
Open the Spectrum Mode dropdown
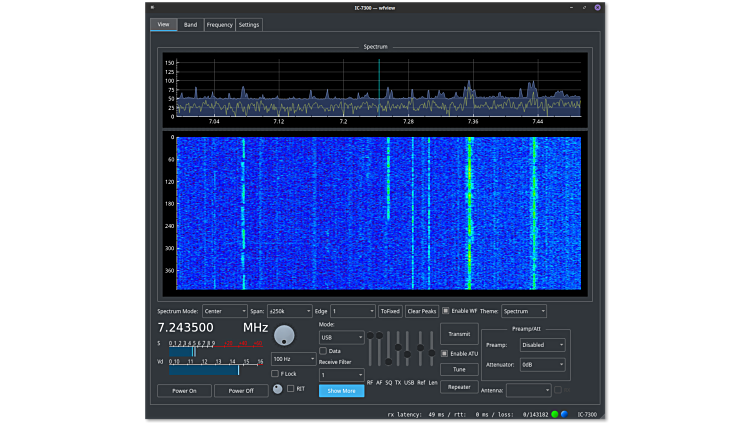pos(224,311)
